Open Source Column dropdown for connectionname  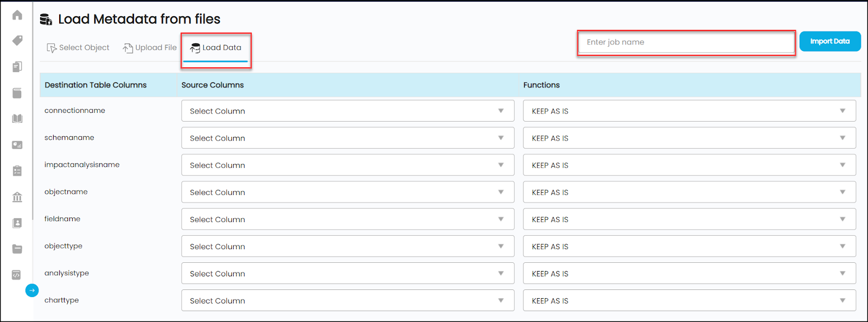pyautogui.click(x=348, y=111)
